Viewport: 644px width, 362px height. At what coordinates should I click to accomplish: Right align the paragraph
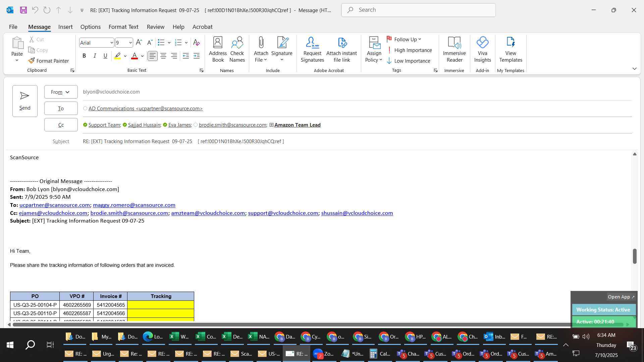coord(174,56)
